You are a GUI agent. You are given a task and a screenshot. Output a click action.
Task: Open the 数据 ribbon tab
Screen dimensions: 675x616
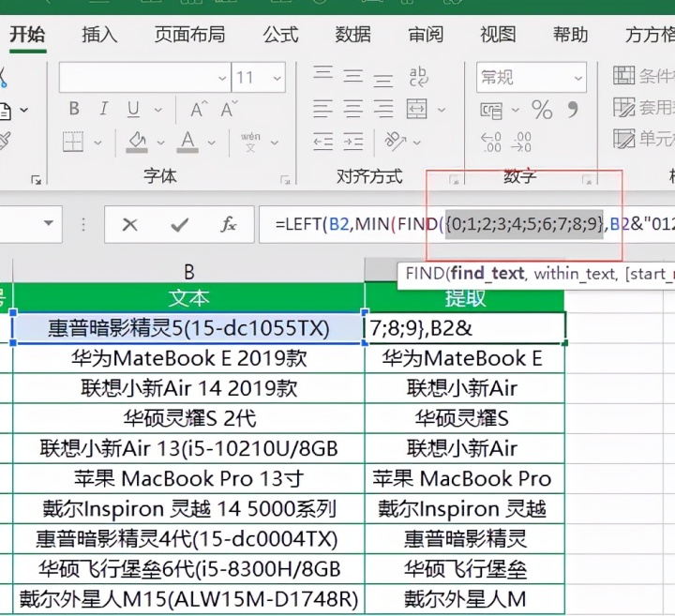(x=353, y=35)
